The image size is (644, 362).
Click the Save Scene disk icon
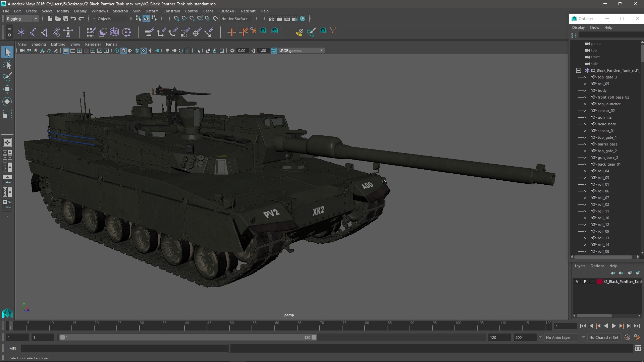[66, 19]
